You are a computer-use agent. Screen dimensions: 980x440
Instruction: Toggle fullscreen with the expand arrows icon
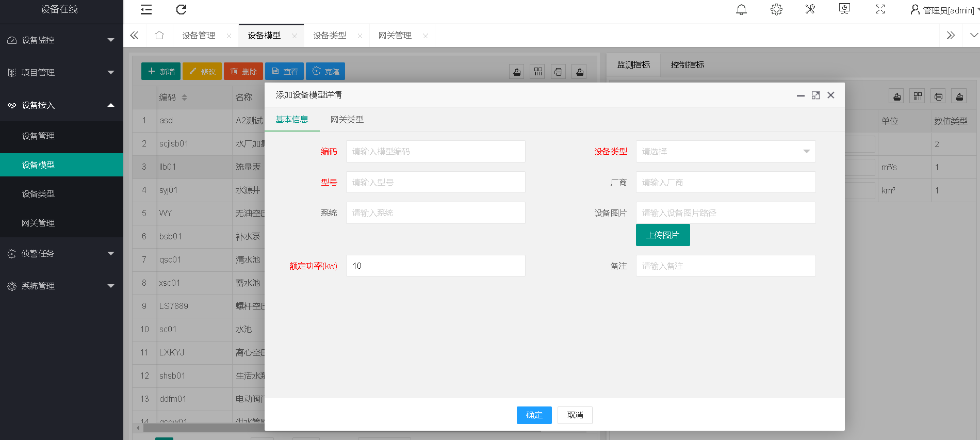click(x=880, y=9)
